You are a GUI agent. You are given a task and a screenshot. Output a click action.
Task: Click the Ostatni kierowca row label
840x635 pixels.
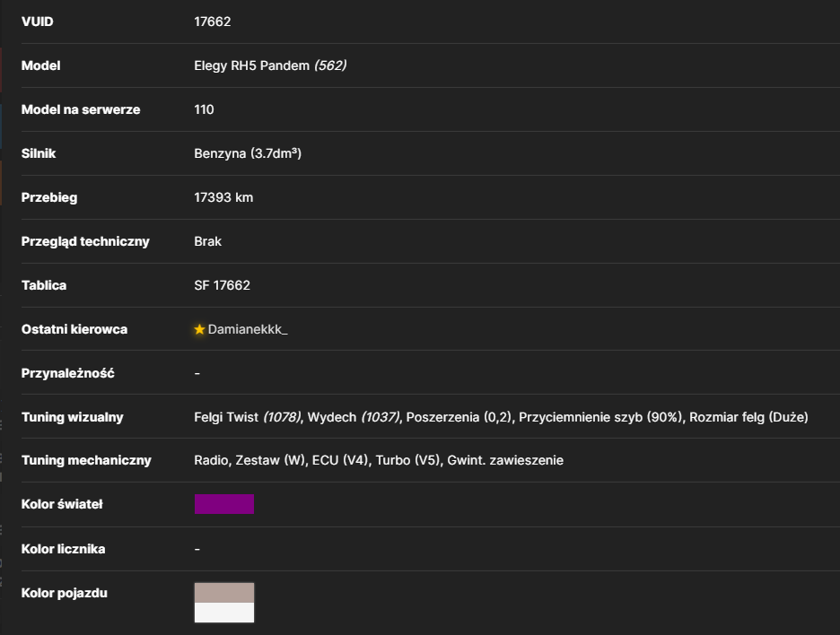click(x=74, y=329)
